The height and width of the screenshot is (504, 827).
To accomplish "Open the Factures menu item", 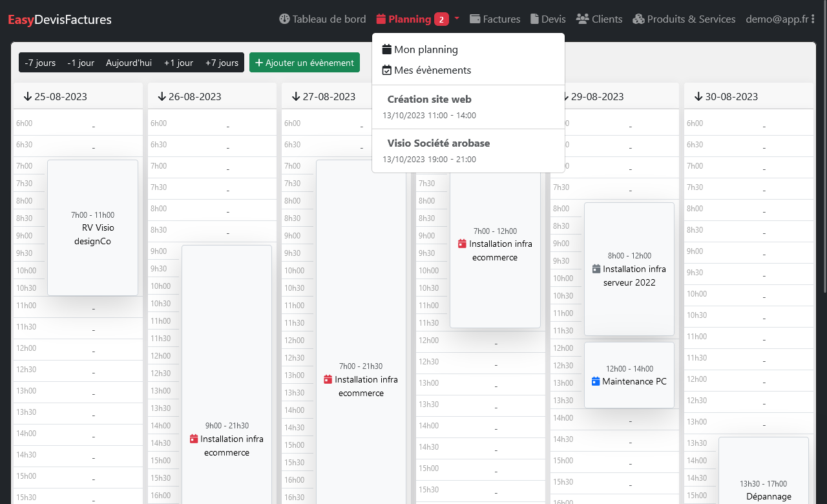I will point(495,19).
